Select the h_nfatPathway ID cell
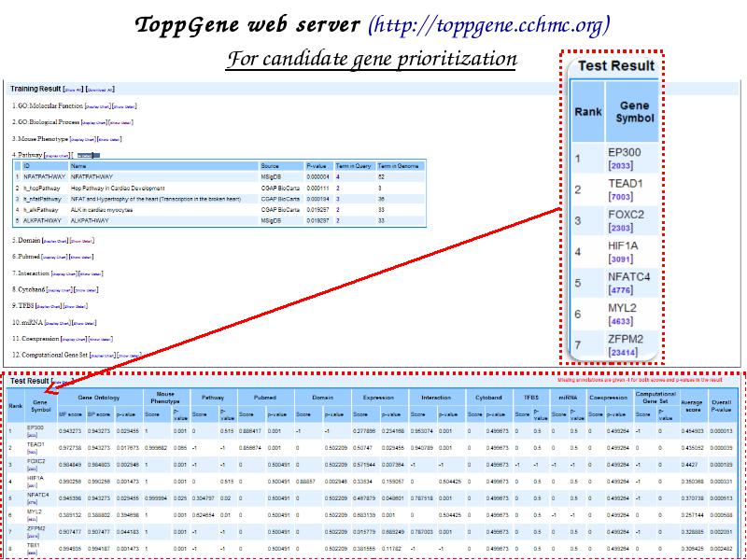 click(42, 199)
